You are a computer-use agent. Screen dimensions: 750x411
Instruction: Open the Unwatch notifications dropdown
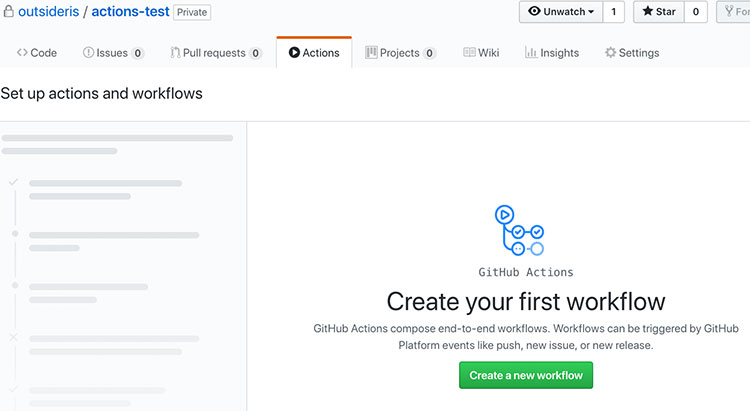coord(561,11)
